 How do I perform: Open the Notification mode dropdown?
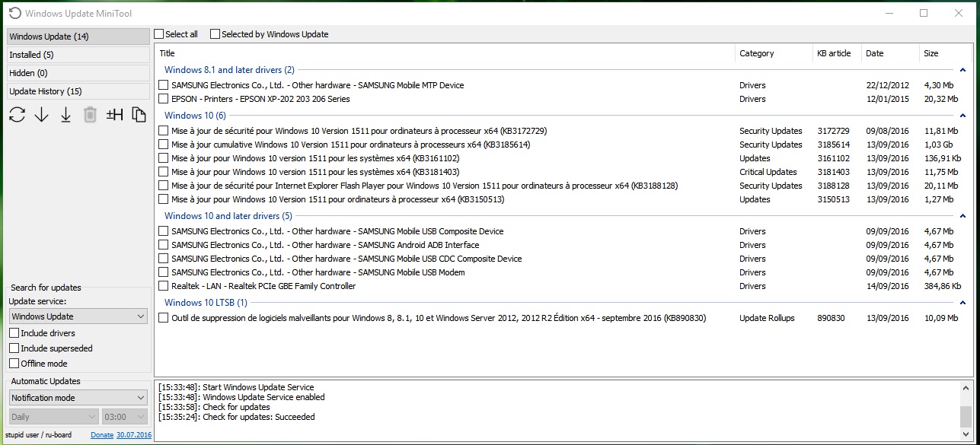click(78, 398)
